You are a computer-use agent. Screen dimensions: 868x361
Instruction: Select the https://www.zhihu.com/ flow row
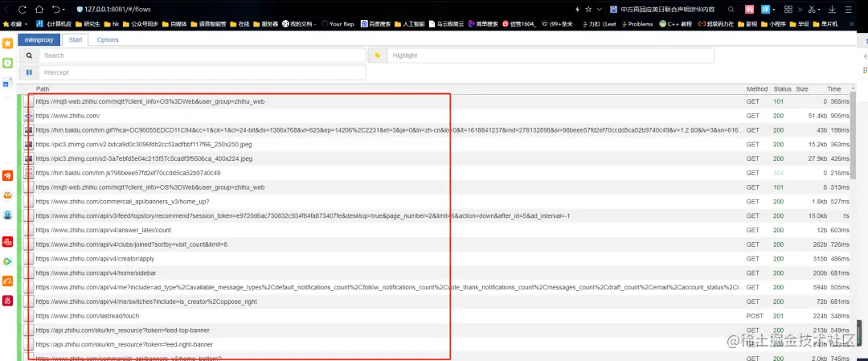pos(434,116)
